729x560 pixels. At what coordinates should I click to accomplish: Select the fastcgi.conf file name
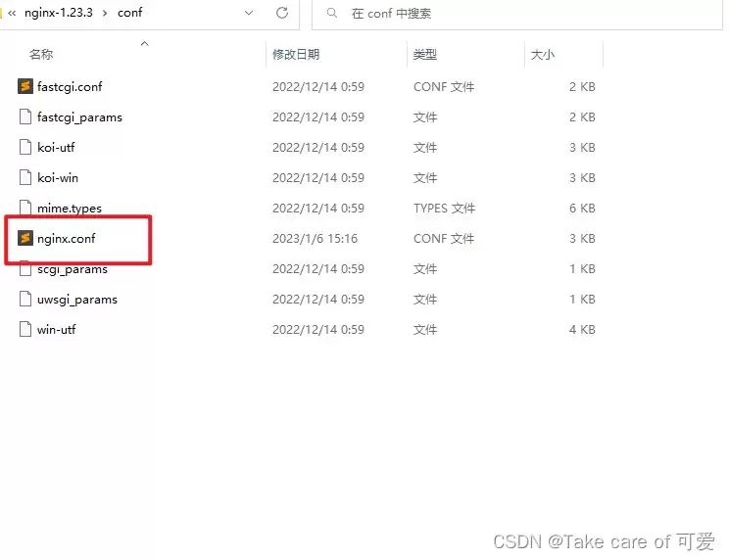pos(70,87)
